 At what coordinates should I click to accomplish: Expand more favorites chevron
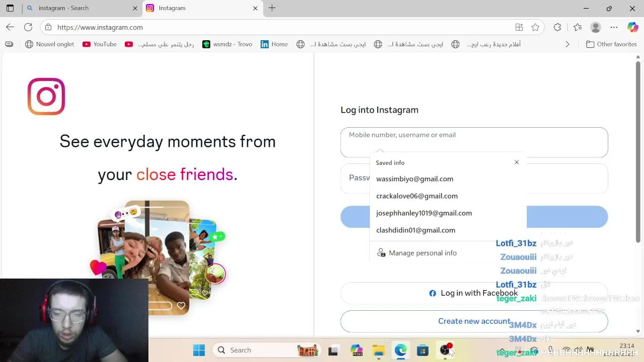coord(568,44)
